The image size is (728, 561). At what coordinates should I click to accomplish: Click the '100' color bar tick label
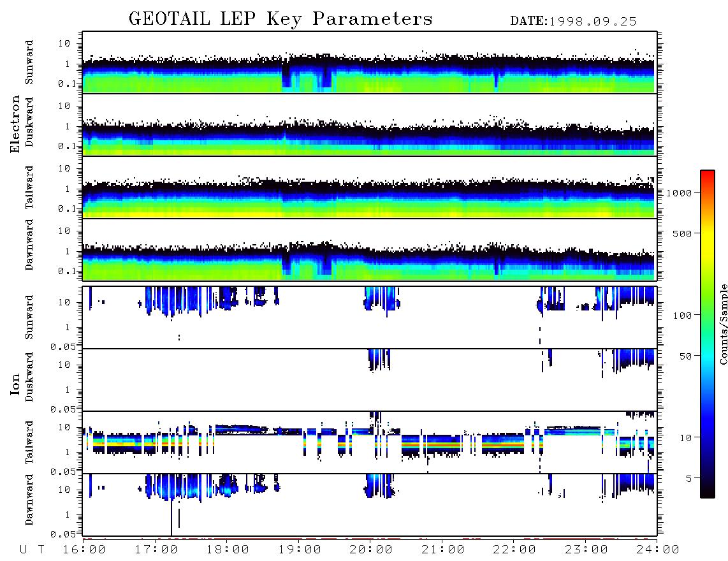click(683, 316)
